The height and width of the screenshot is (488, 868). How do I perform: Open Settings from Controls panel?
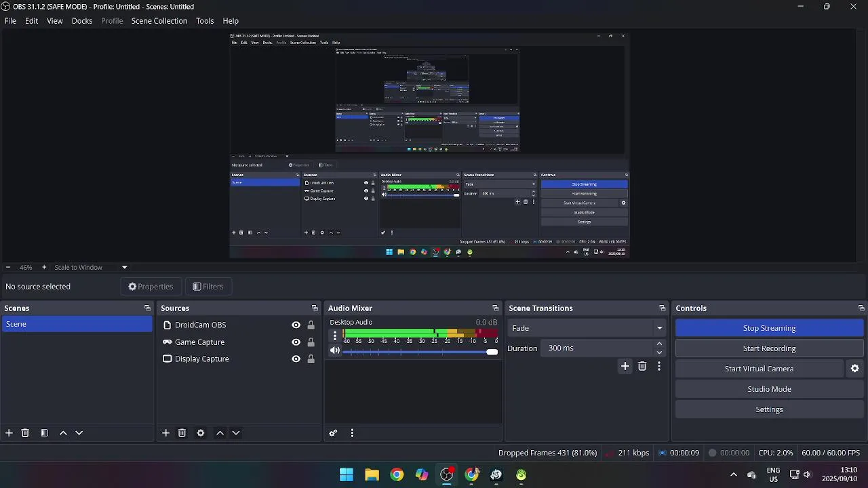769,409
